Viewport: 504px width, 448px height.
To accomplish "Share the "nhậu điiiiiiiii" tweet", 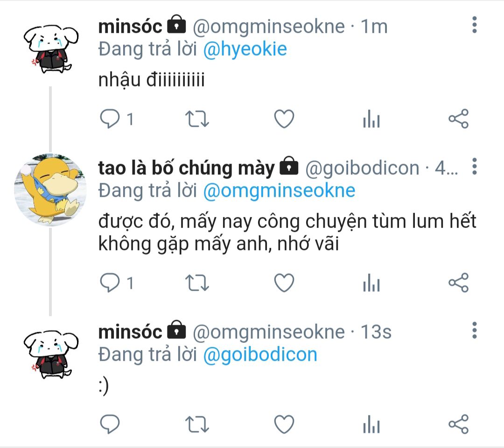I will pos(459,119).
